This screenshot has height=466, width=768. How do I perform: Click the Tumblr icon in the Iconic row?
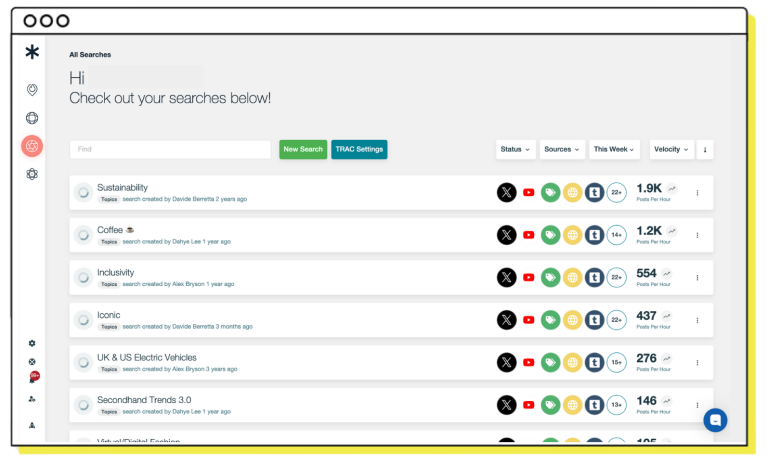point(594,320)
